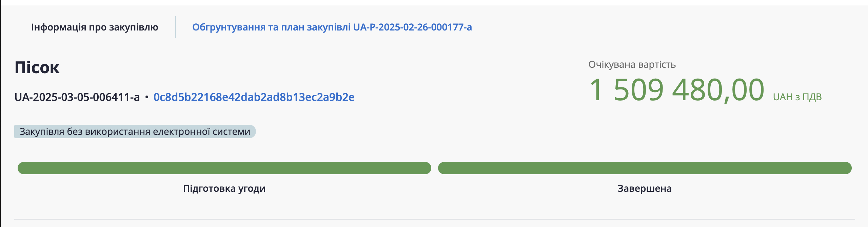Open hash link 0c8d5b22168e42dab2ad8b13ec2a9b2e

pos(254,97)
